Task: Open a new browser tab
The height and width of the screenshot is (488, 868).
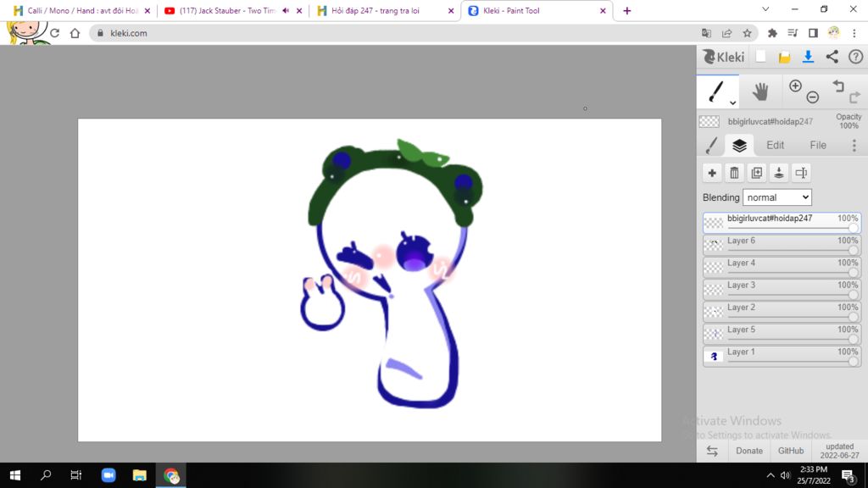Action: [626, 10]
